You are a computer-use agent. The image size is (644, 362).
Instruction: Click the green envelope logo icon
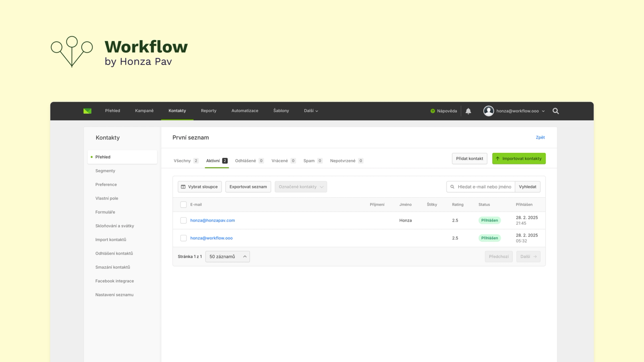(87, 111)
